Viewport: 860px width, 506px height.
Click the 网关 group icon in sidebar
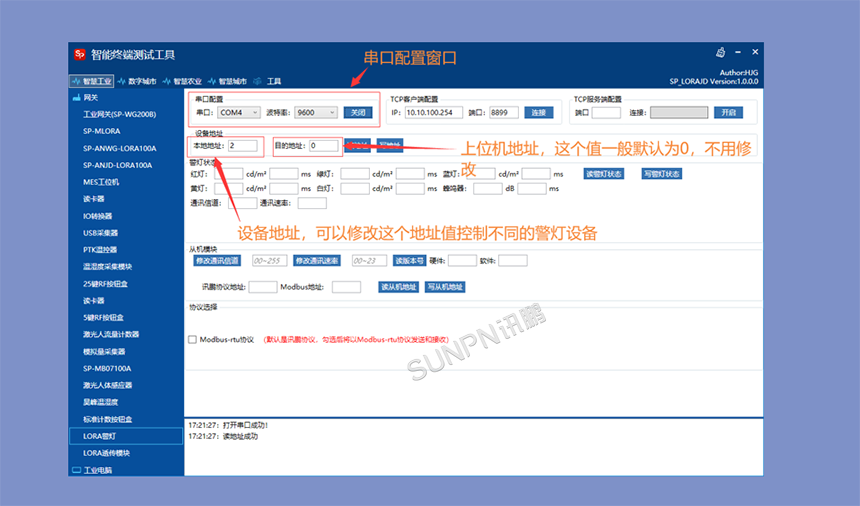(x=76, y=98)
